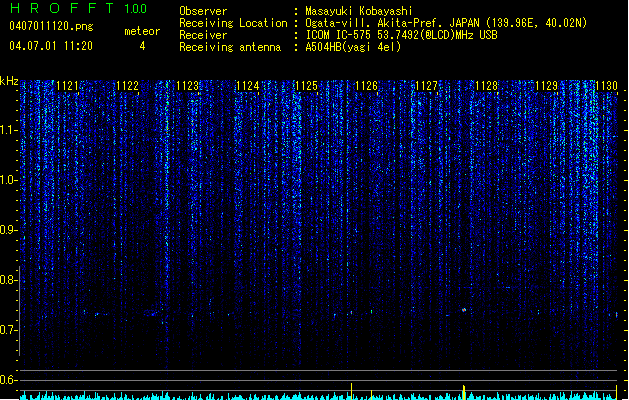Click the Receiving Location label
This screenshot has width=629, height=400.
click(x=233, y=23)
